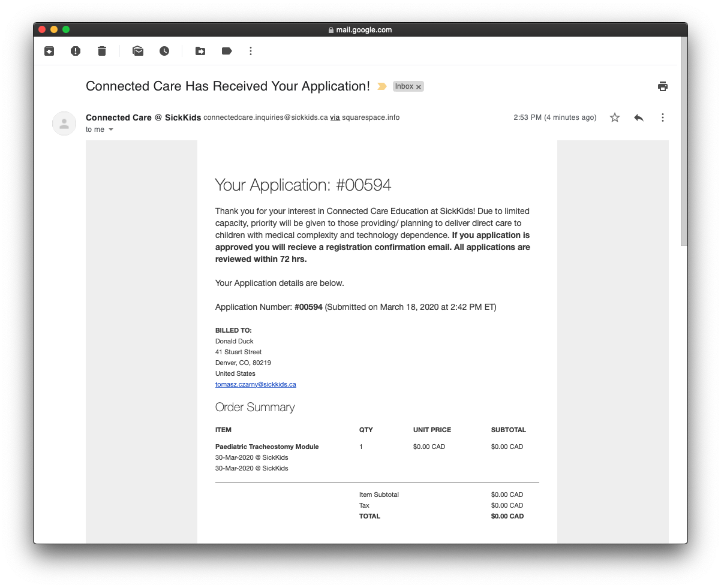Click the 'Tax' row label
Screen dimensions: 721x588
(x=364, y=505)
